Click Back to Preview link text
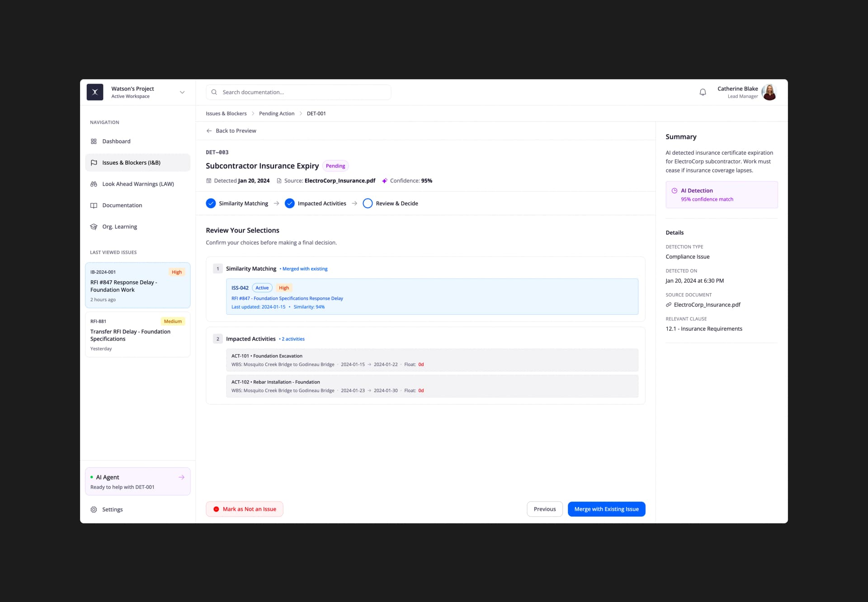Viewport: 868px width, 602px height. pyautogui.click(x=236, y=131)
